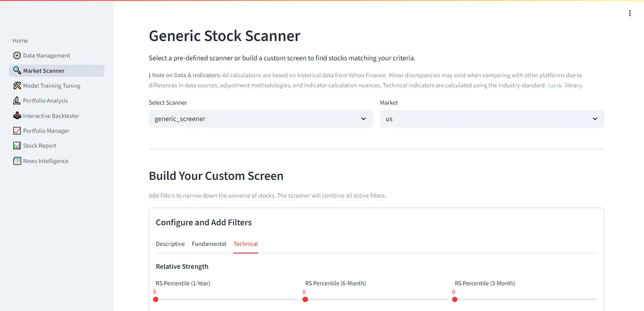Image resolution: width=644 pixels, height=311 pixels.
Task: Switch to the Descriptive filter tab
Action: (170, 244)
